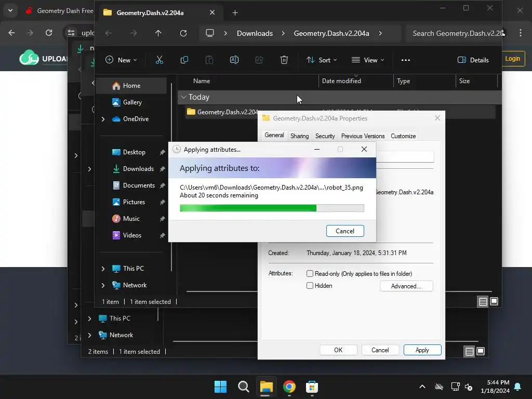Open the New dropdown menu
Screen dimensions: 532x399
point(121,60)
